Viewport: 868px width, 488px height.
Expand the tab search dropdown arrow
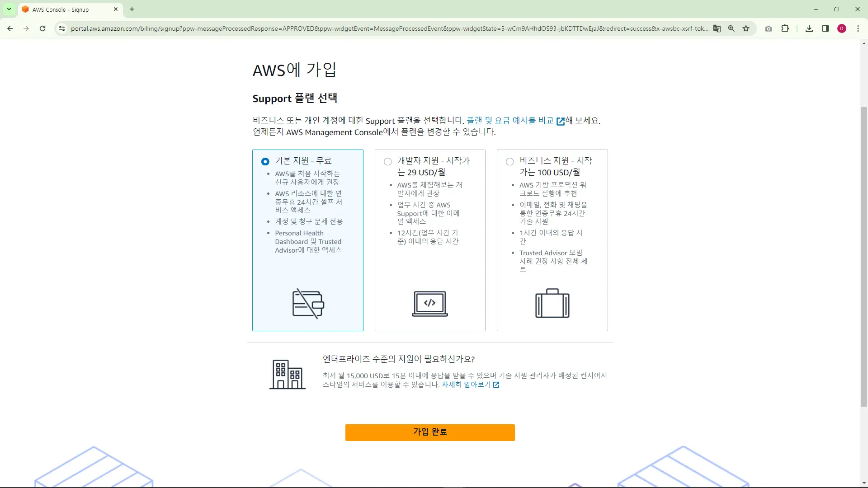click(x=9, y=9)
